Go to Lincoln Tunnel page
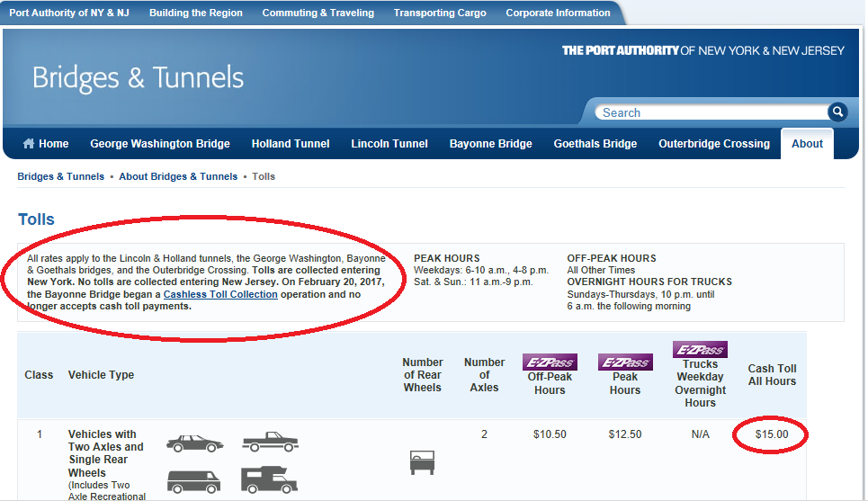Screen dimensions: 868x501 click(389, 143)
